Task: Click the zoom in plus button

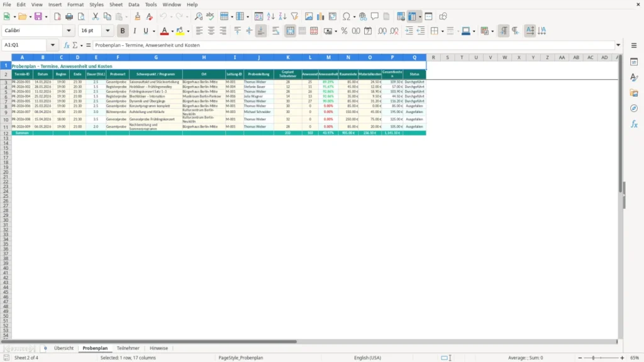Action: 622,358
